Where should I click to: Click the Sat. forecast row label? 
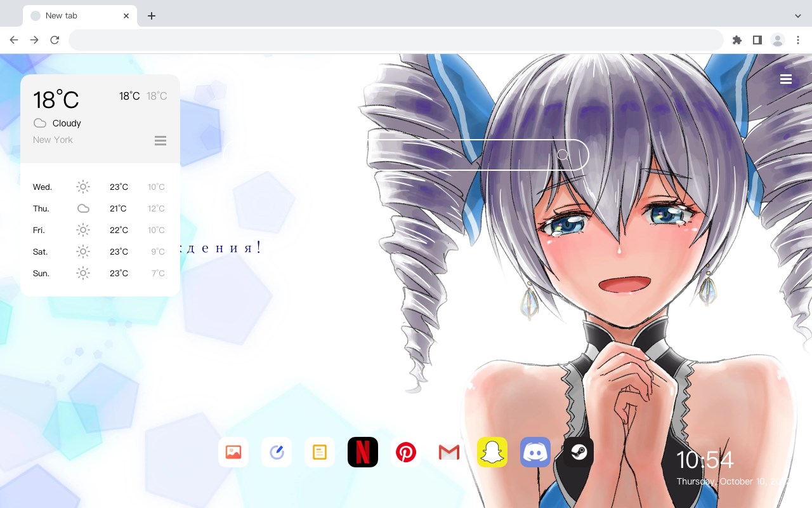click(x=41, y=251)
